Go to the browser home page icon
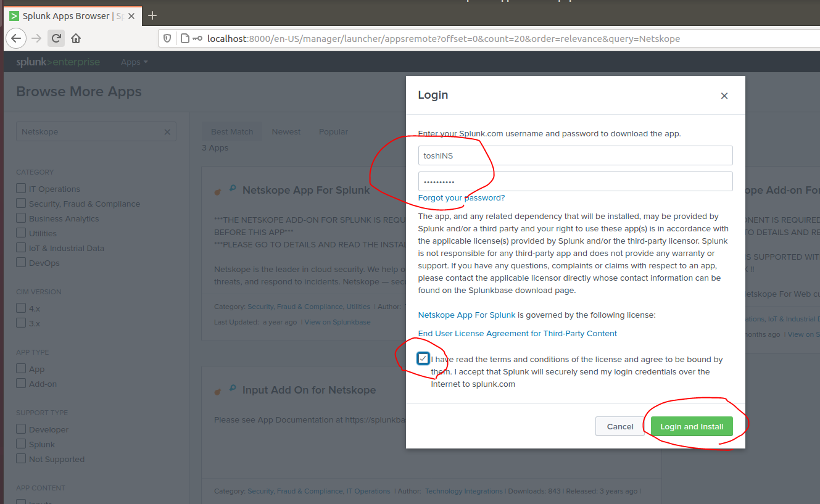The height and width of the screenshot is (504, 820). [x=76, y=38]
